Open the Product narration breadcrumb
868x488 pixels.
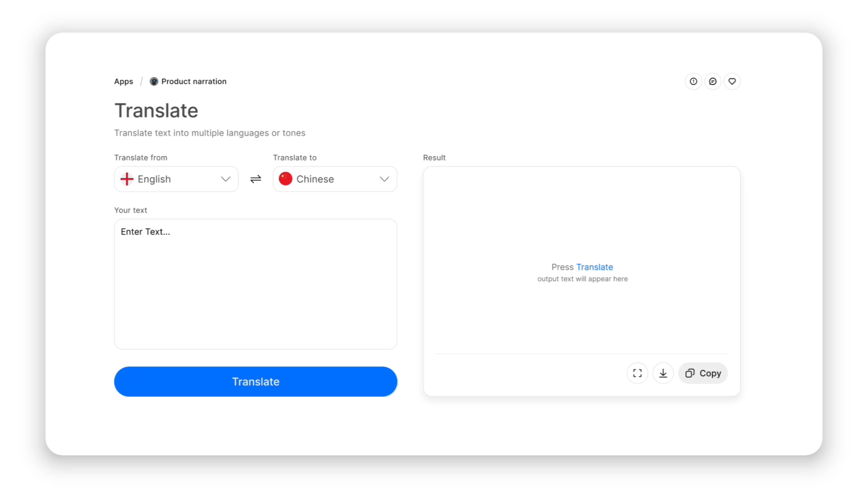tap(194, 81)
